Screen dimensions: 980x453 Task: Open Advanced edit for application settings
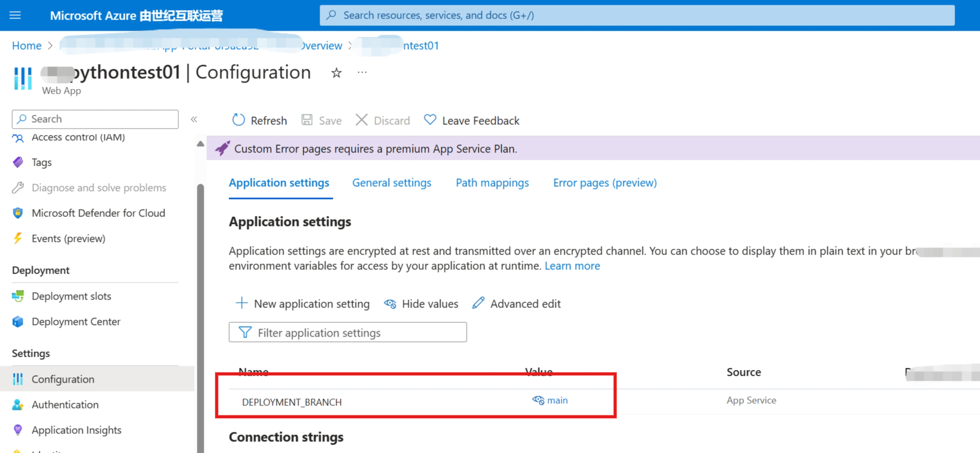(516, 304)
